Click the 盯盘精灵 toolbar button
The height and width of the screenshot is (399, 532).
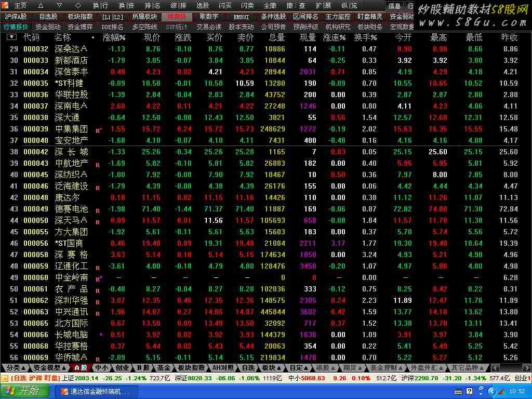(x=370, y=17)
